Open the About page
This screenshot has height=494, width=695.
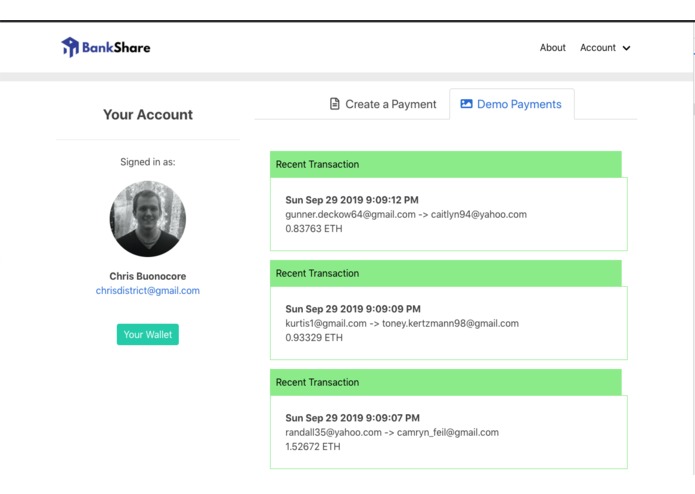click(x=552, y=47)
